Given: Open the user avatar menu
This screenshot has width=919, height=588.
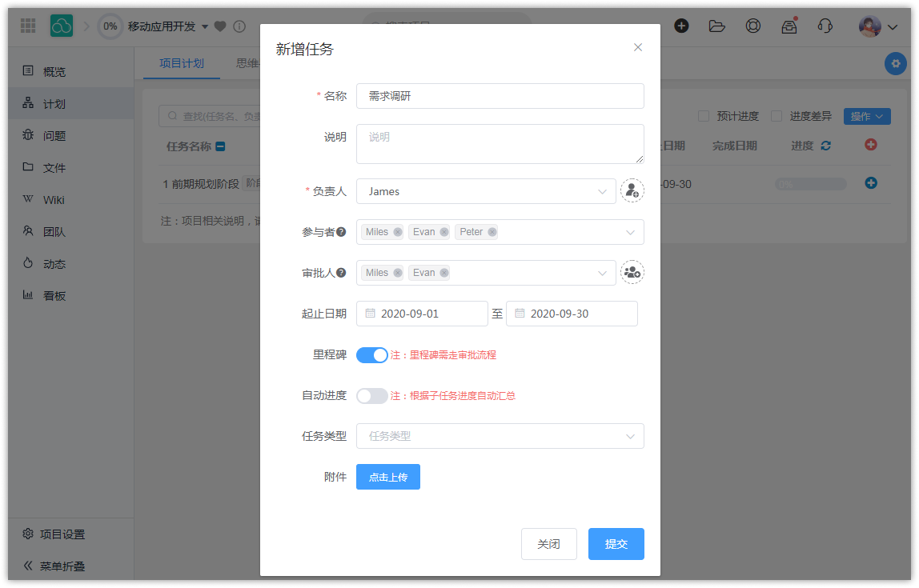Looking at the screenshot, I should 869,26.
